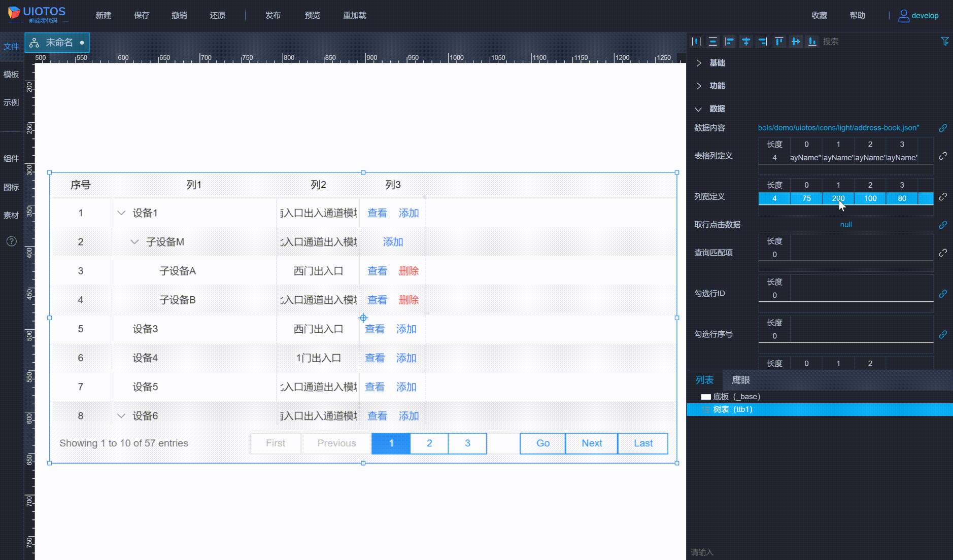Click the link icon beside 数据内容
The image size is (953, 560).
[x=943, y=128]
